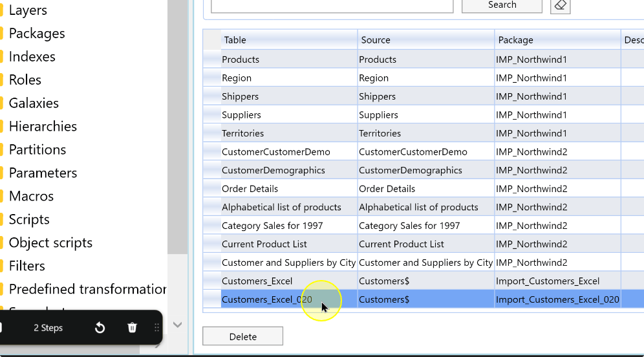Open Filters in the sidebar
The height and width of the screenshot is (357, 644).
[x=27, y=266]
